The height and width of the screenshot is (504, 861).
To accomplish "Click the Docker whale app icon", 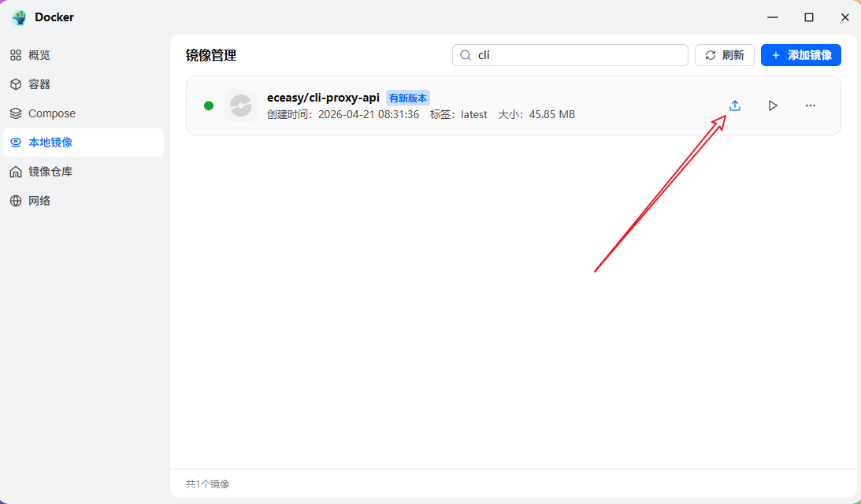I will point(19,17).
